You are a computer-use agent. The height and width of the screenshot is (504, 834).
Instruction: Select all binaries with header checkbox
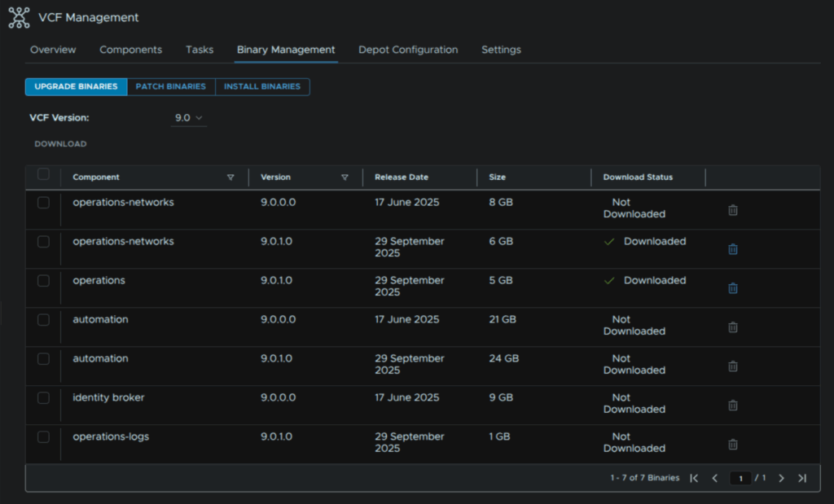point(43,174)
